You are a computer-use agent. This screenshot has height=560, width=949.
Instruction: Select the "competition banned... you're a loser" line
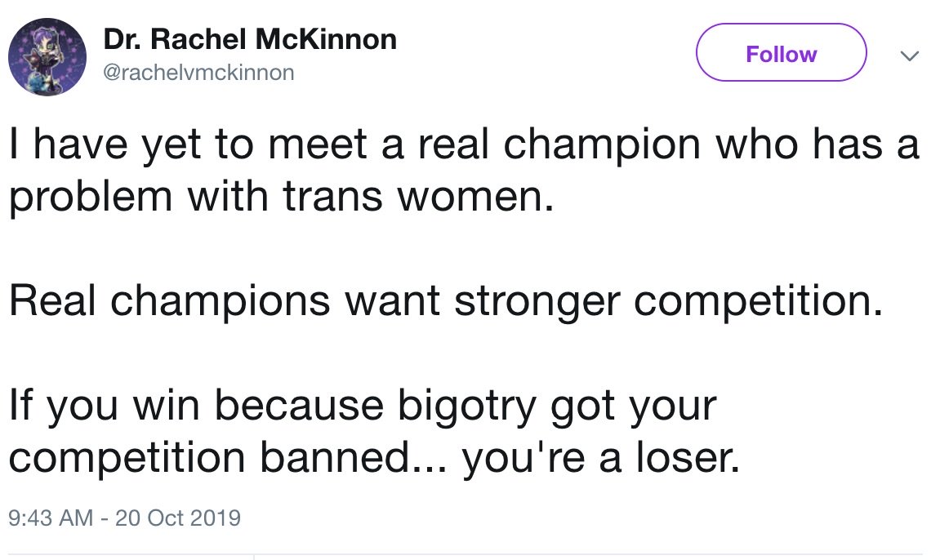point(375,458)
